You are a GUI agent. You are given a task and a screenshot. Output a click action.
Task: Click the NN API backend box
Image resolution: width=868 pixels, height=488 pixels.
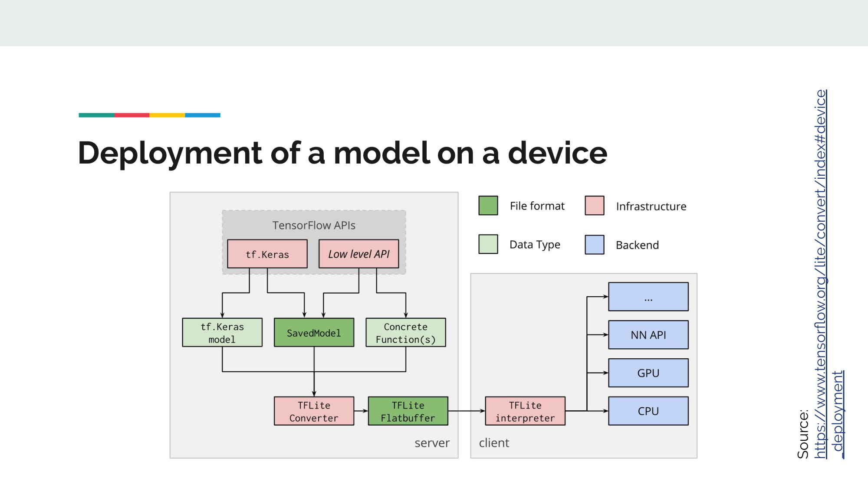click(648, 335)
